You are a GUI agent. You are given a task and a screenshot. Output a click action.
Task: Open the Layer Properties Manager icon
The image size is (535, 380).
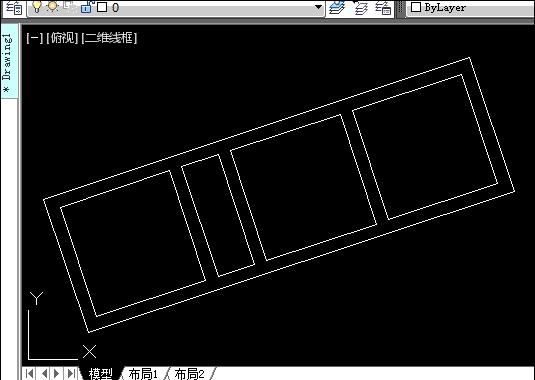coord(14,8)
